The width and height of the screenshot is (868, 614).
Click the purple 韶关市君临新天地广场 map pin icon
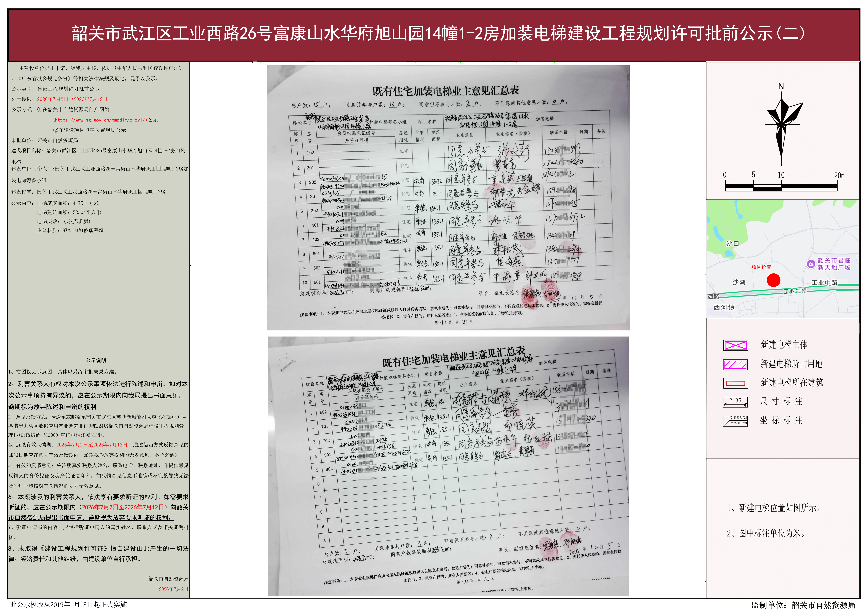pyautogui.click(x=811, y=264)
